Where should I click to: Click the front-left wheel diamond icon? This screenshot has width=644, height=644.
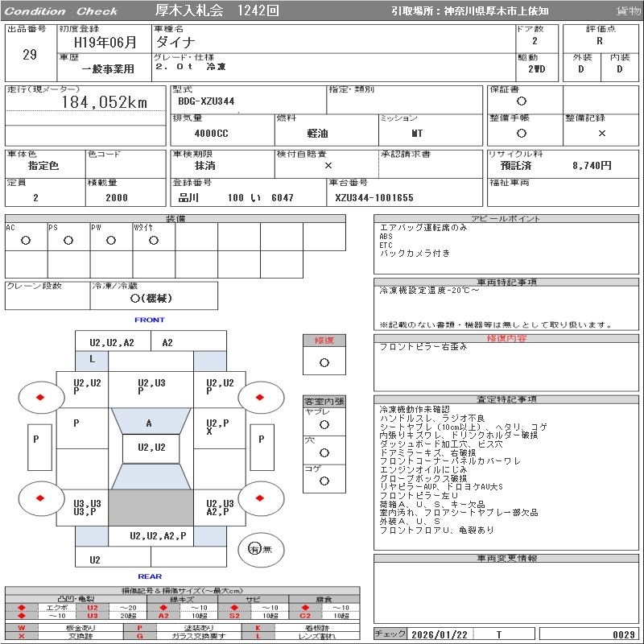pos(39,397)
